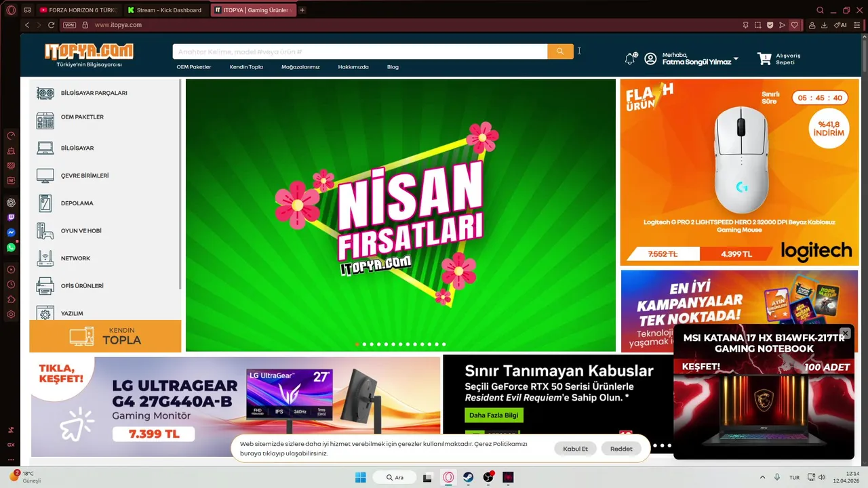868x488 pixels.
Task: Open the notification bell icon
Action: 631,59
